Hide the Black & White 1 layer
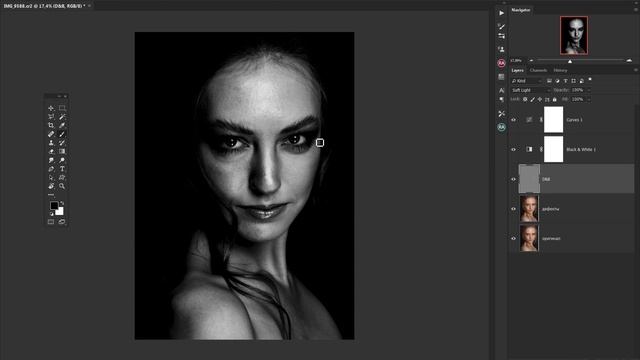Screen dimensions: 640x360 coord(513,149)
